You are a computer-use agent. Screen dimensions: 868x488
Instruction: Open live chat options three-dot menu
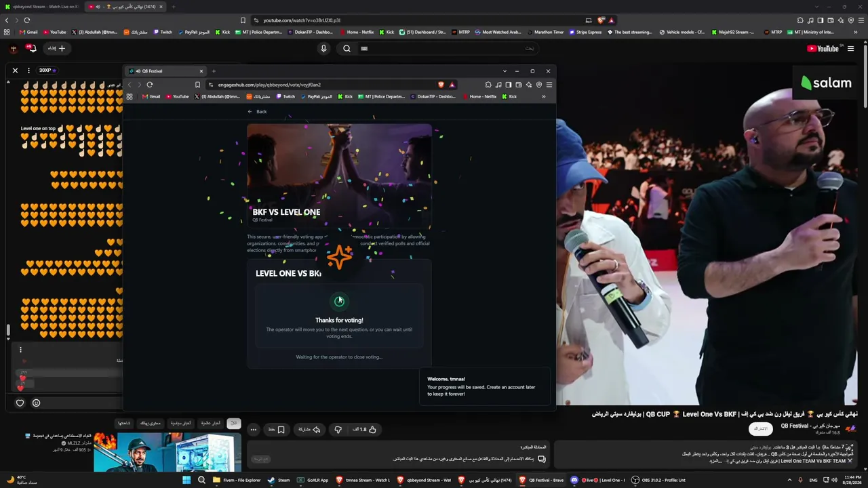pyautogui.click(x=28, y=70)
